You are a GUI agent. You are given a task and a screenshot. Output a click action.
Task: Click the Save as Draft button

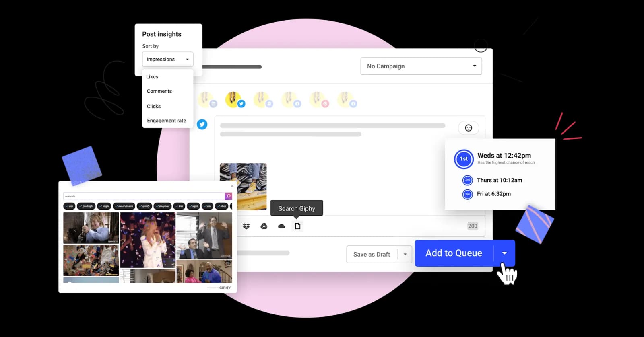(x=372, y=254)
